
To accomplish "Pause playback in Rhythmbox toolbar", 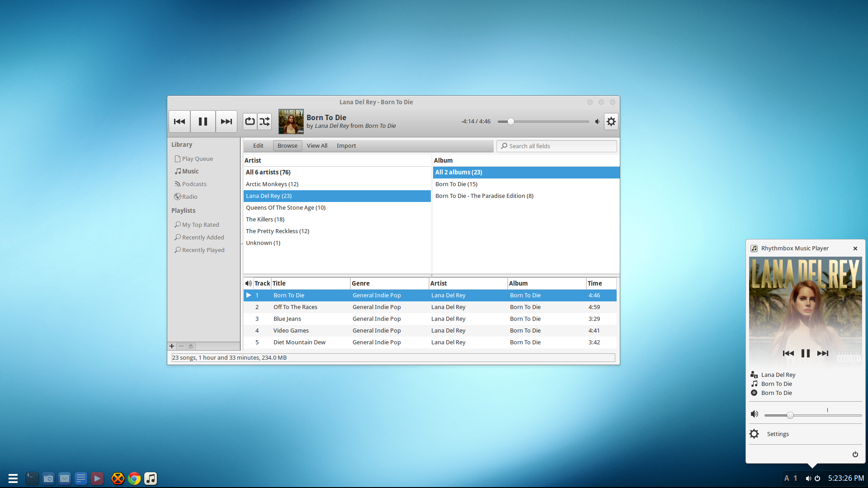I will pos(203,122).
